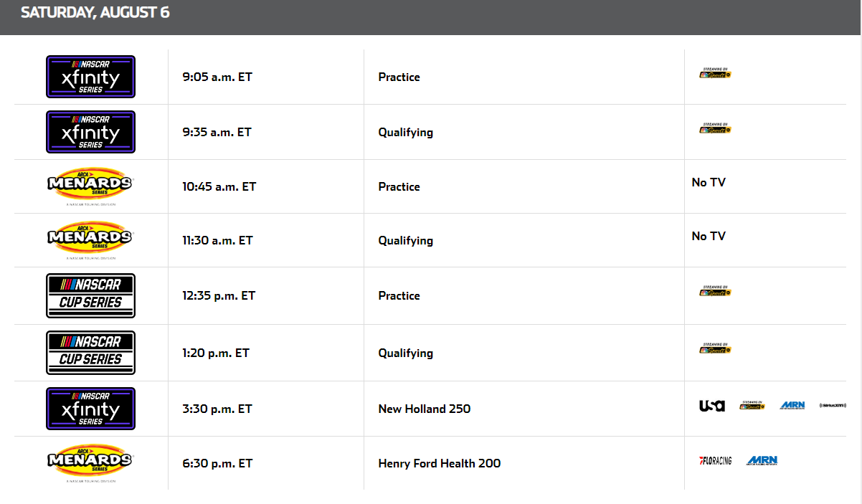Screen dimensions: 862x504
Task: Click the USA Network logo for New Holland 250
Action: pyautogui.click(x=712, y=406)
